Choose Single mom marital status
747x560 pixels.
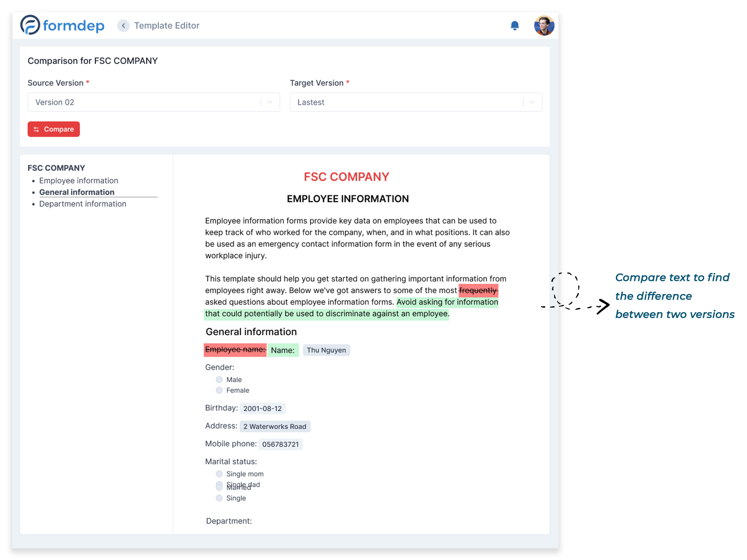(219, 474)
